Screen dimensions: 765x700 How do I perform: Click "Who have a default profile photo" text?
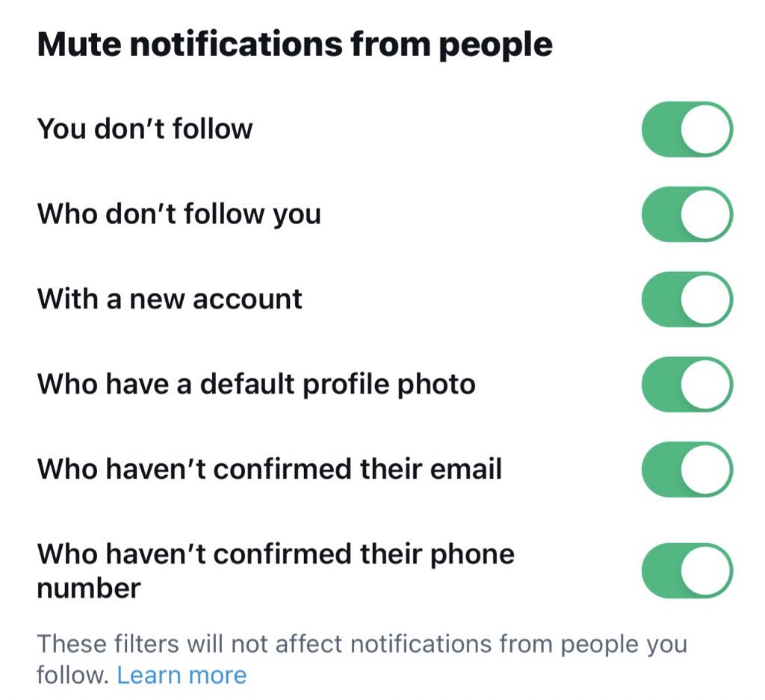pos(256,385)
